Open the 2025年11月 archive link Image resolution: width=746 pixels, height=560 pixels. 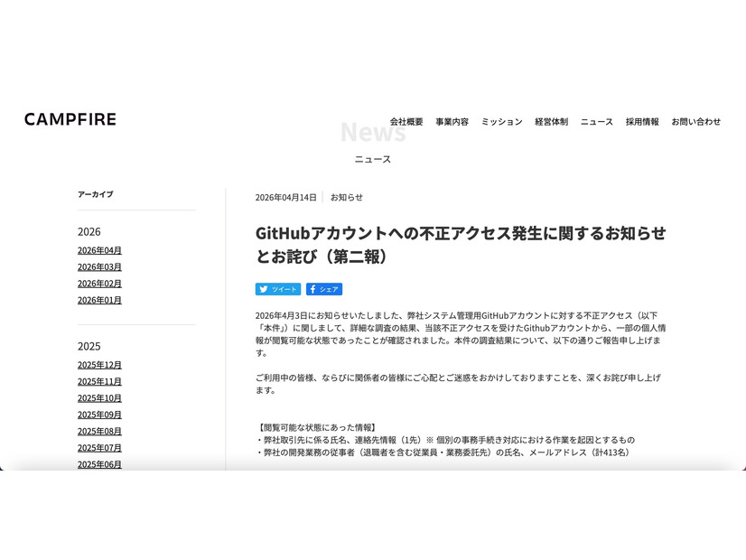99,381
